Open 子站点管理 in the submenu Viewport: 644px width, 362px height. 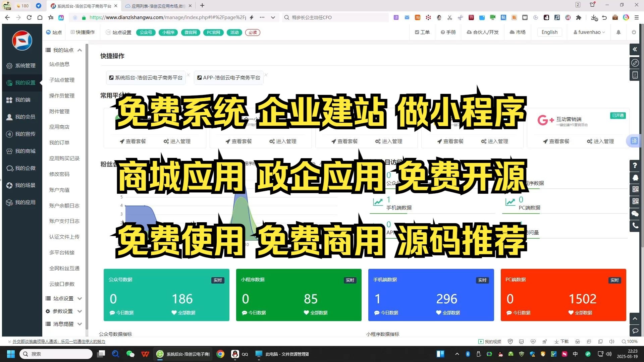(62, 80)
